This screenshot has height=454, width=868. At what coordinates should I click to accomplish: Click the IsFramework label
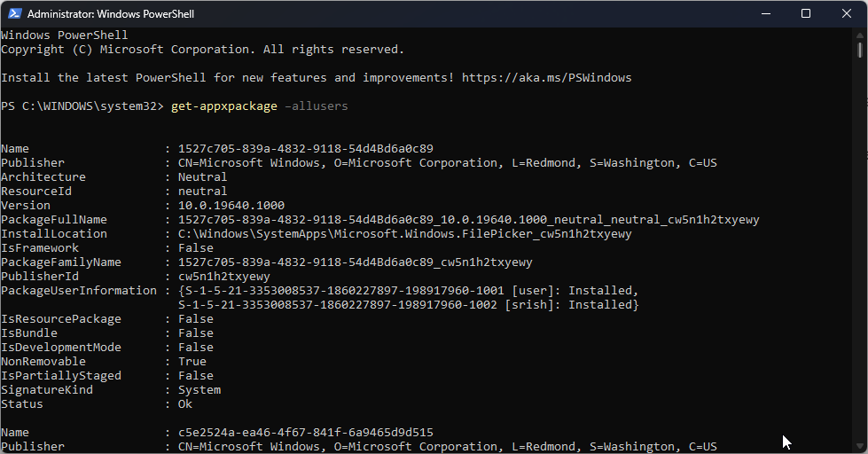[40, 247]
